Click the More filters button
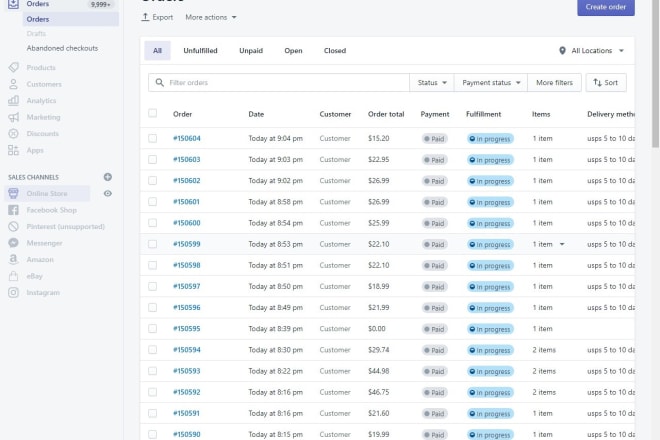Viewport: 660px width, 440px height. 554,83
